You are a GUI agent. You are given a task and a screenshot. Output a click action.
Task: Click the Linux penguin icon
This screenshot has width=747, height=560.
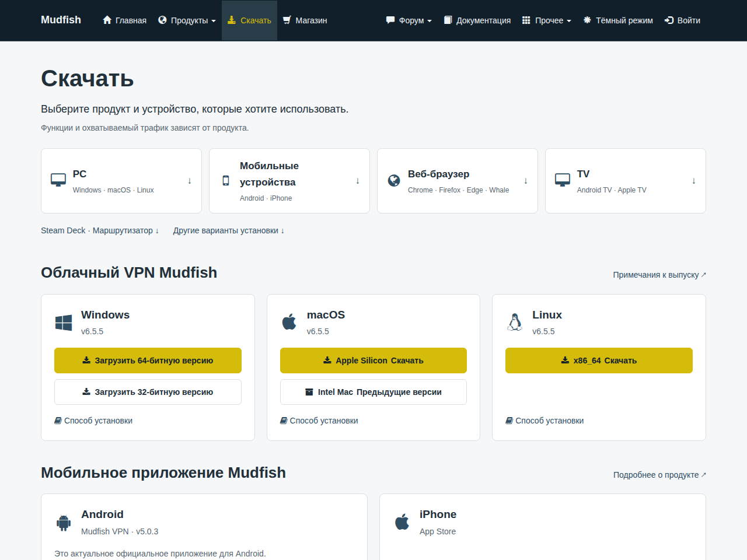[x=515, y=322]
